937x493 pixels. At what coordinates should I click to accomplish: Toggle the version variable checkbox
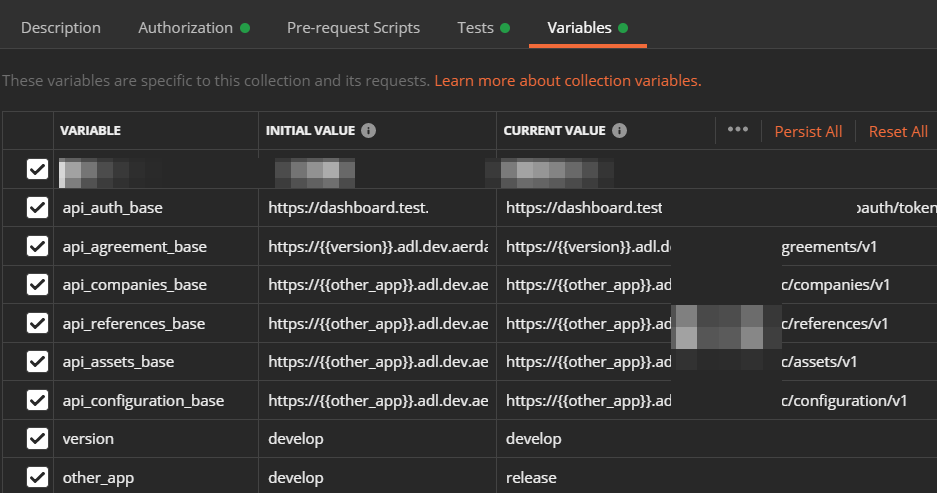point(37,439)
